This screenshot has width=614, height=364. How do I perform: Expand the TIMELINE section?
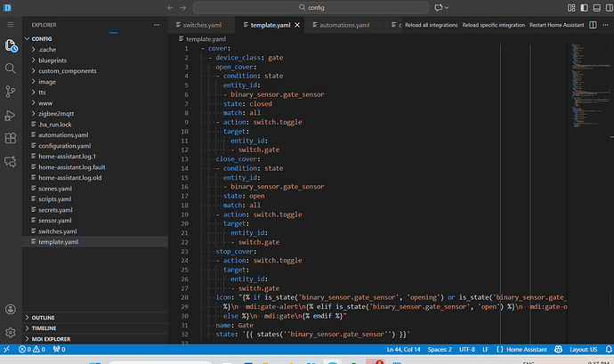click(x=95, y=328)
